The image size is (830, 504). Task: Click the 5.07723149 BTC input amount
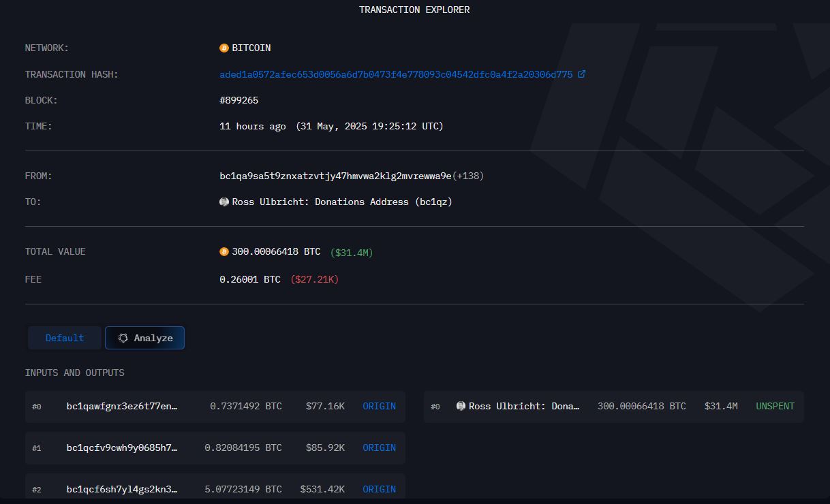(243, 489)
